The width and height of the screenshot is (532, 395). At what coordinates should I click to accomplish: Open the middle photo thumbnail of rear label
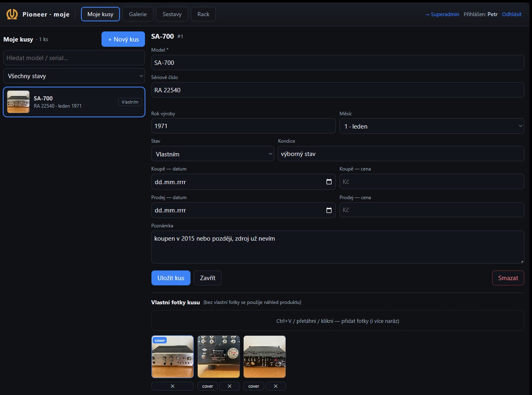pyautogui.click(x=219, y=357)
